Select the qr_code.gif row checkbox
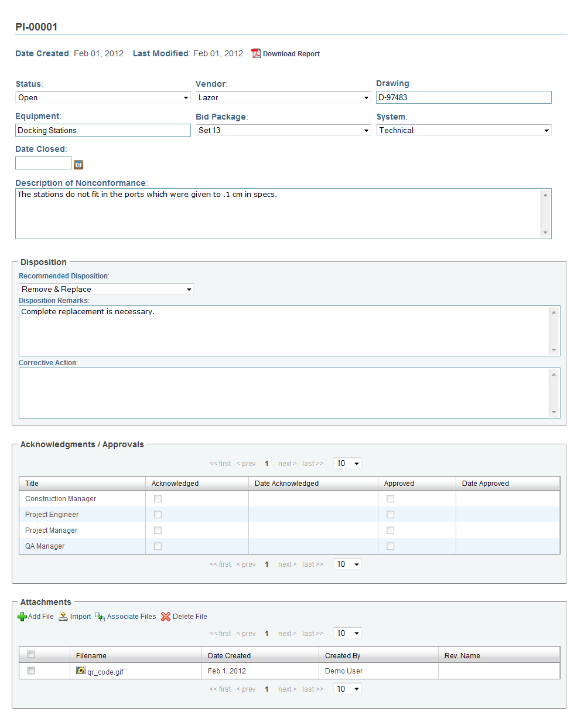581x728 pixels. coord(31,671)
